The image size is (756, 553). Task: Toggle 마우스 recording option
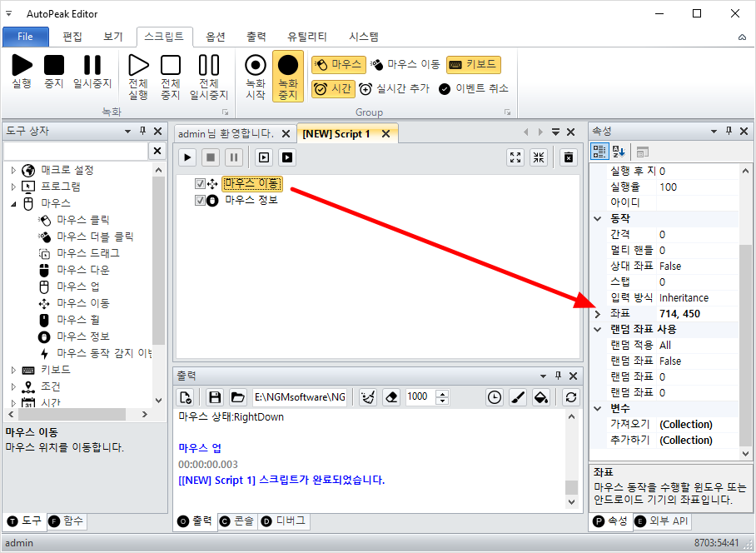pos(339,65)
